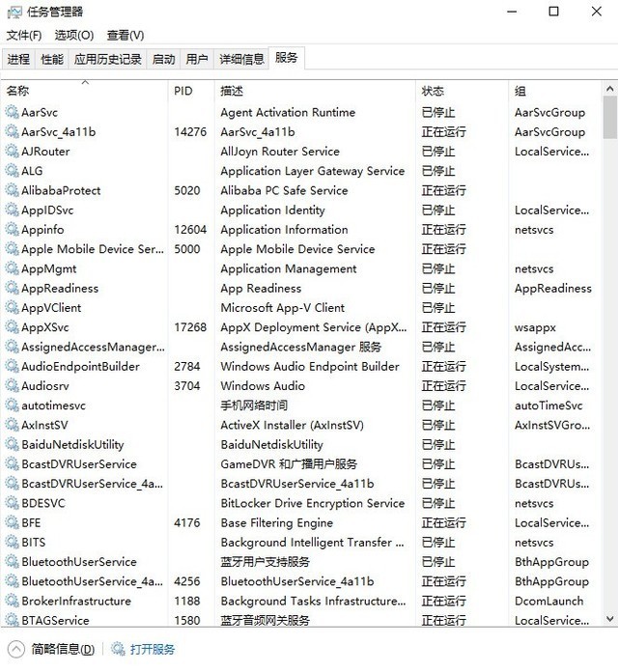This screenshot has height=672, width=618.
Task: Click the AxInstSV gear icon
Action: (x=12, y=425)
